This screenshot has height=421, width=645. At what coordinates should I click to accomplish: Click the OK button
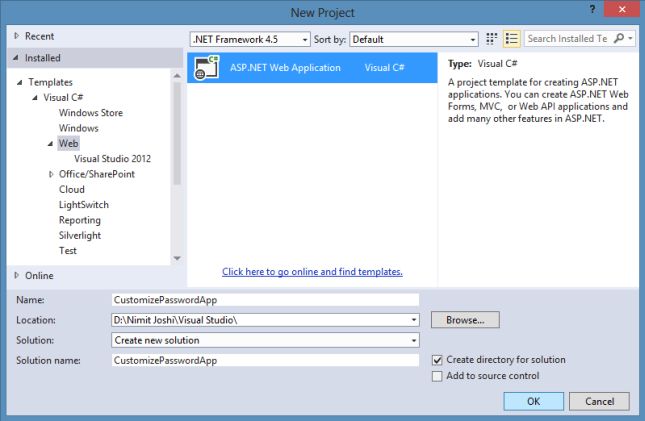534,401
